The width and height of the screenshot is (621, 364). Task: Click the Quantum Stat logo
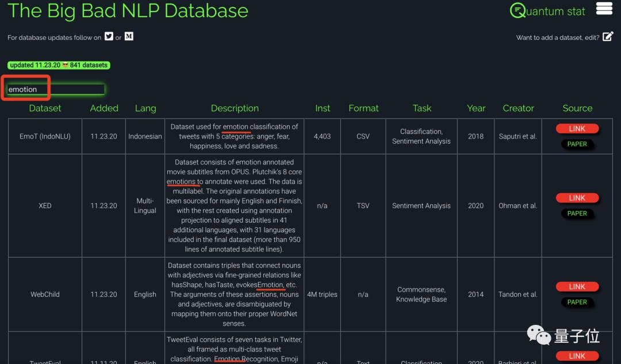[547, 11]
